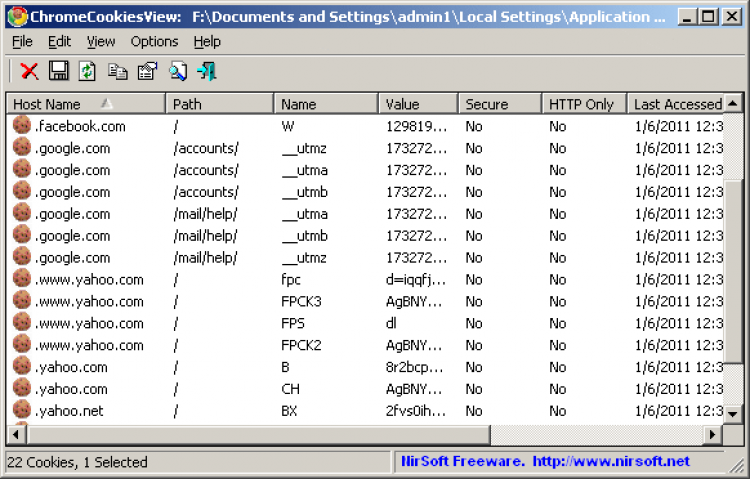Sort by the HTTP Only column header
Image resolution: width=750 pixels, height=479 pixels.
tap(580, 104)
